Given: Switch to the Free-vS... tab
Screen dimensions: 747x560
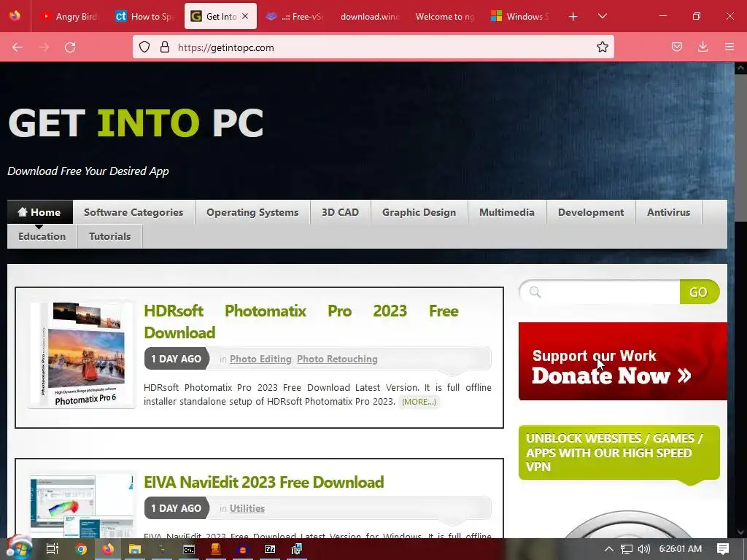Looking at the screenshot, I should coord(295,17).
